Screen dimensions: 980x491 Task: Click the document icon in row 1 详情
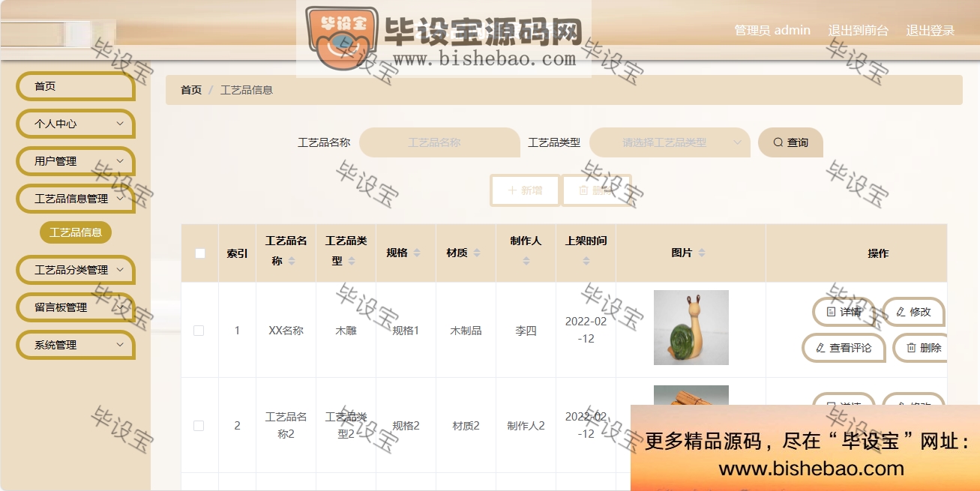coord(831,312)
